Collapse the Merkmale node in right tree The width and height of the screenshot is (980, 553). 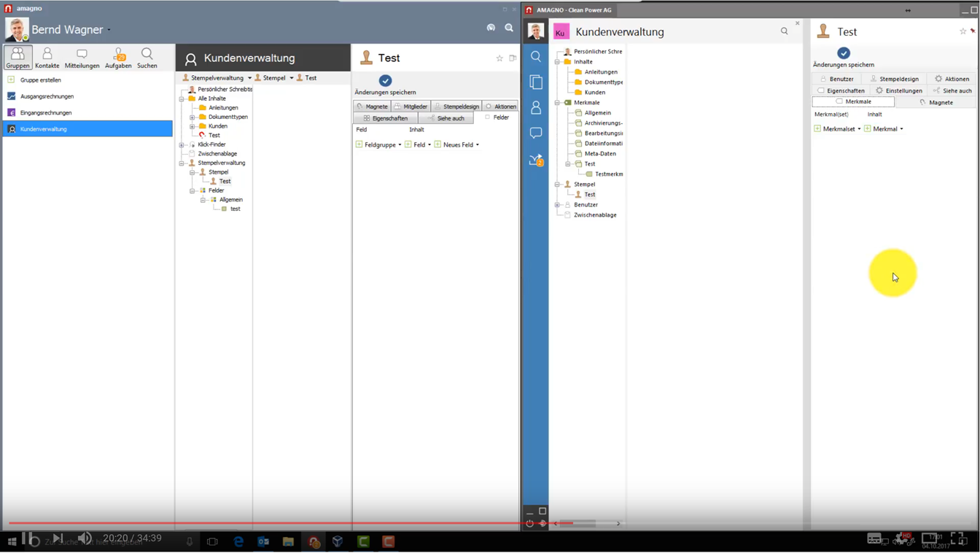pos(557,103)
